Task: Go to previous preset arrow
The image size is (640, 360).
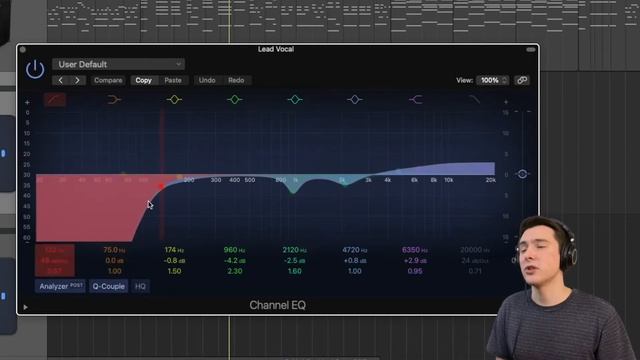Action: point(60,80)
